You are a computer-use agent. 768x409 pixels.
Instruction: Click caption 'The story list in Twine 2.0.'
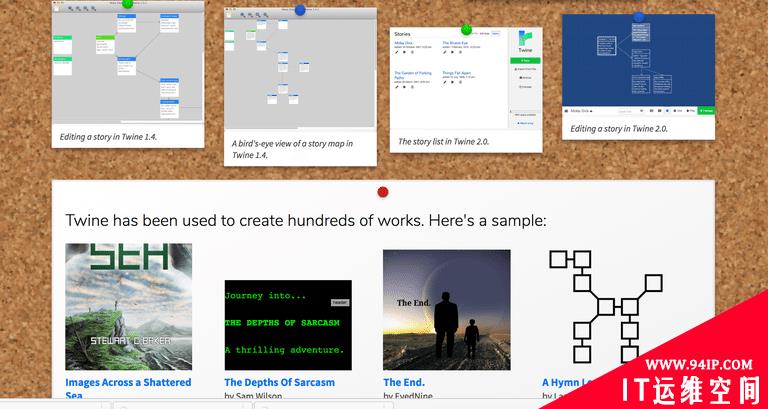click(444, 142)
